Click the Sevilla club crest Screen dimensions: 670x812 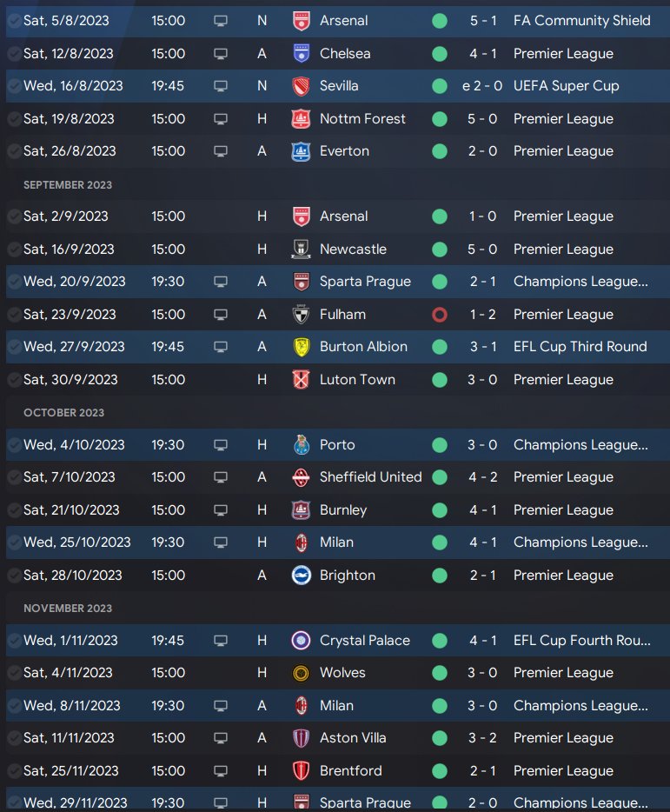[x=301, y=86]
